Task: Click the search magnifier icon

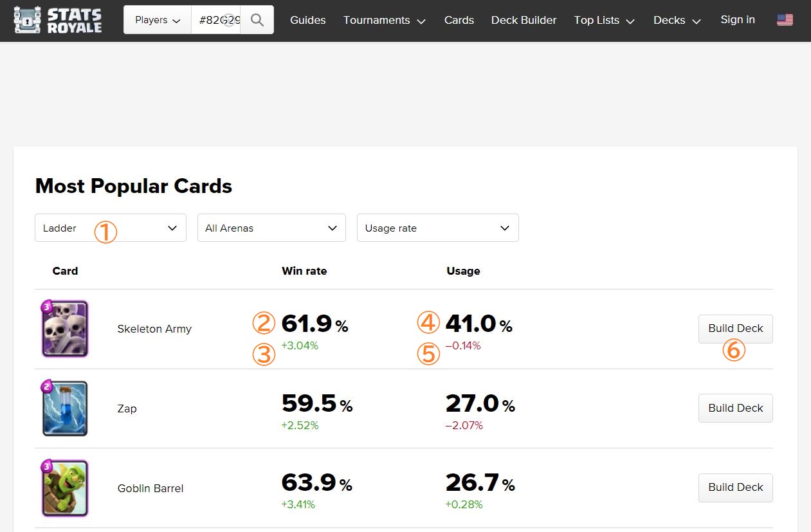Action: tap(257, 20)
